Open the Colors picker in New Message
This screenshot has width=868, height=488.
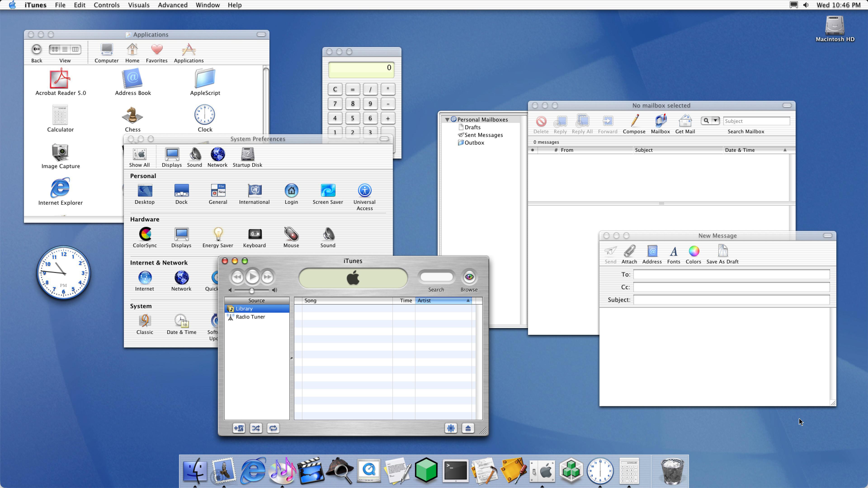pyautogui.click(x=693, y=251)
